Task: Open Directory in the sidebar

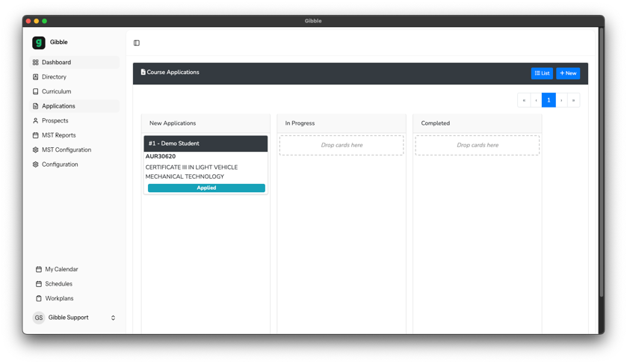Action: click(x=54, y=77)
